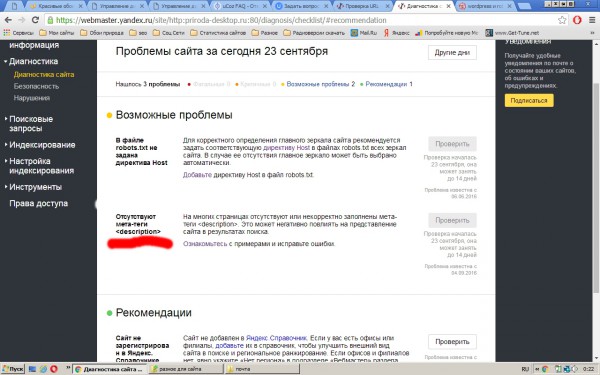Select Диагностика сайта sidebar item

[44, 75]
